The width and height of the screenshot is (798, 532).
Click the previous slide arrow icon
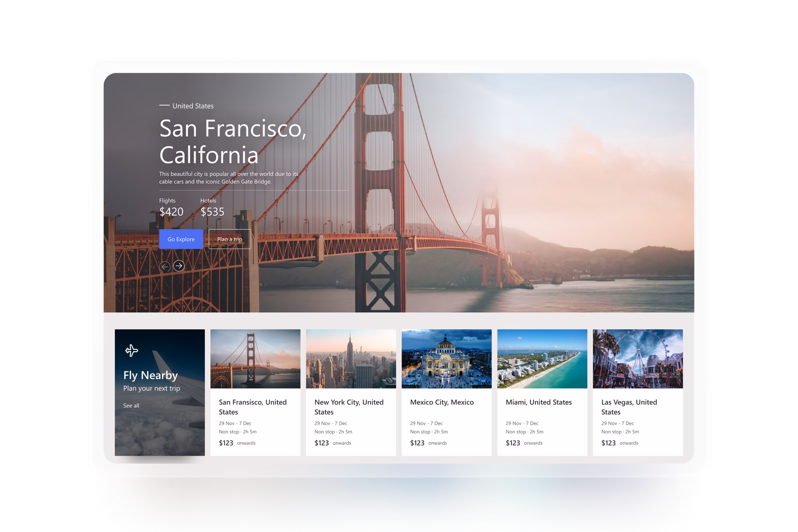coord(165,266)
